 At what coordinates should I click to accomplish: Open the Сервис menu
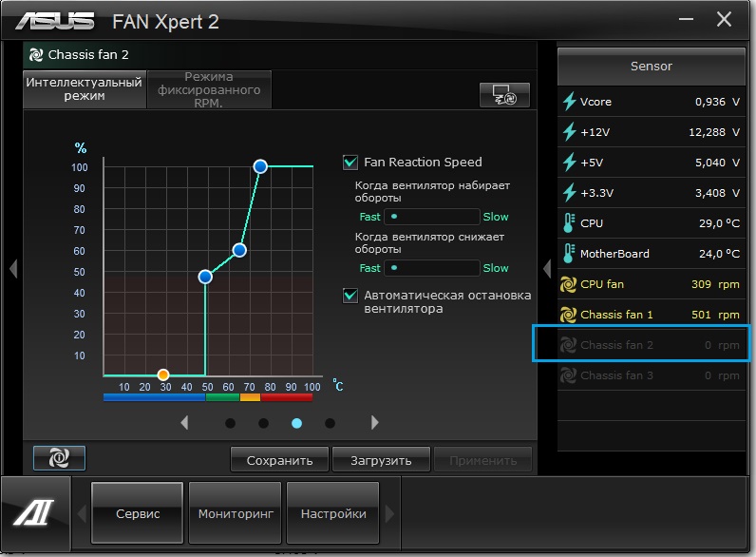pyautogui.click(x=138, y=513)
